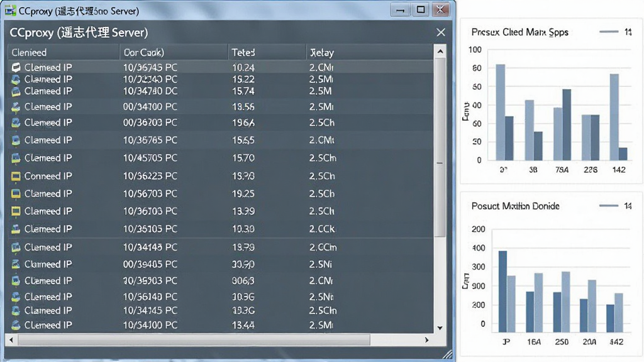Maximize the CCproxy window
Screen dimensions: 644x362
(x=421, y=10)
